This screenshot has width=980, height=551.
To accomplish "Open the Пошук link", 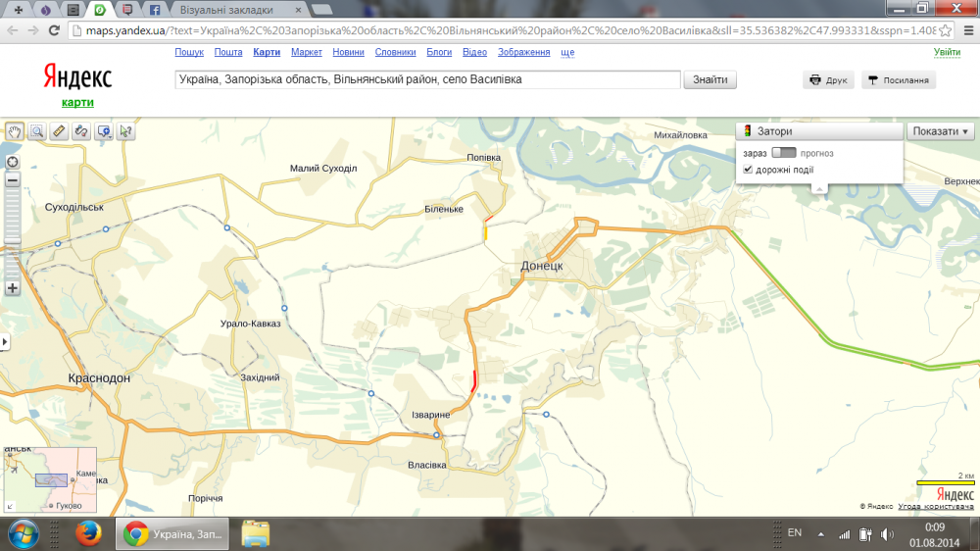I will (189, 52).
